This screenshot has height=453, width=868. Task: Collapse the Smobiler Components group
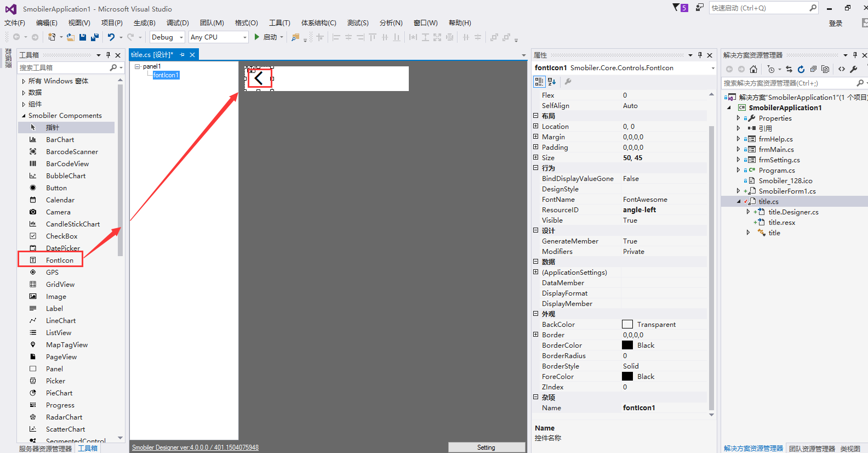[24, 116]
